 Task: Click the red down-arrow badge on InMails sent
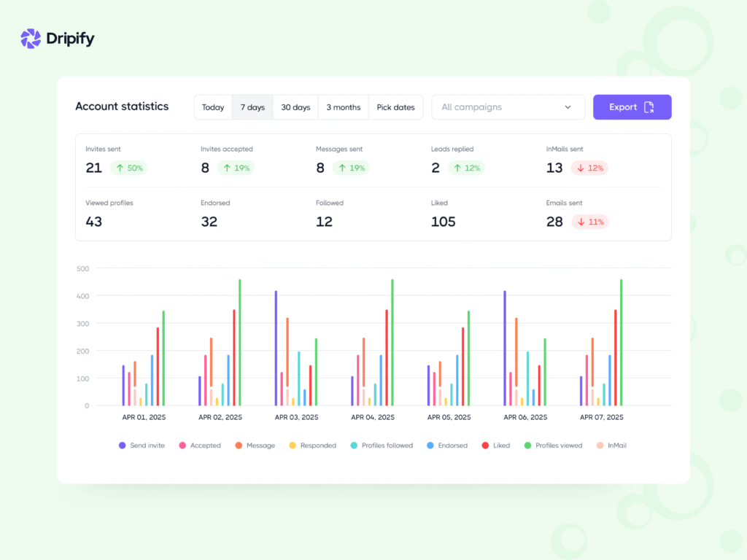pos(589,168)
